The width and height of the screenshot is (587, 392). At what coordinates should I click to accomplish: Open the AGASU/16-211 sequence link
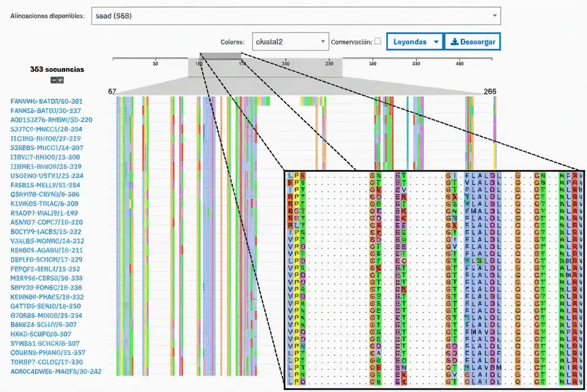[47, 250]
